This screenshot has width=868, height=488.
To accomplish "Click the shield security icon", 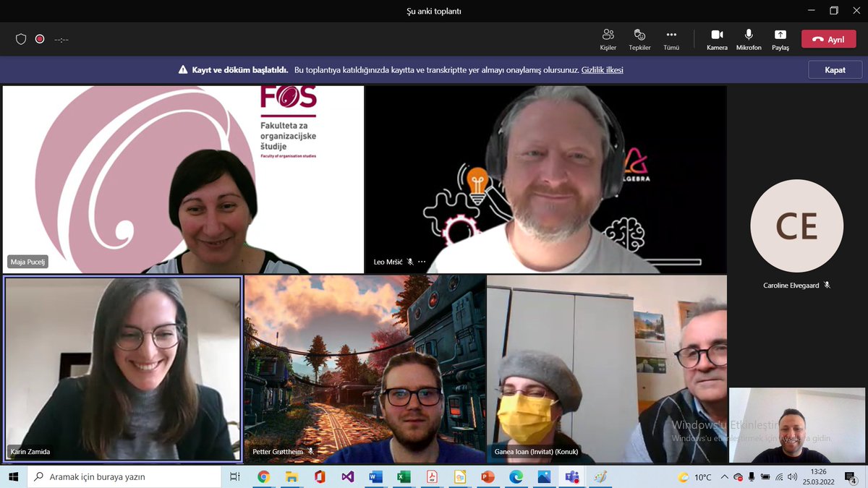I will click(21, 39).
